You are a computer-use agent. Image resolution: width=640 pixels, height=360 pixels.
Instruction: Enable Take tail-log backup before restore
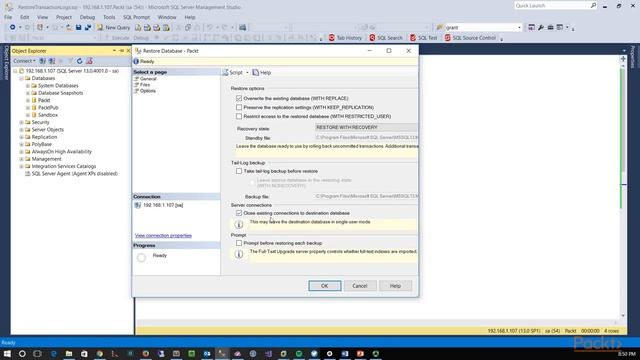(x=239, y=171)
